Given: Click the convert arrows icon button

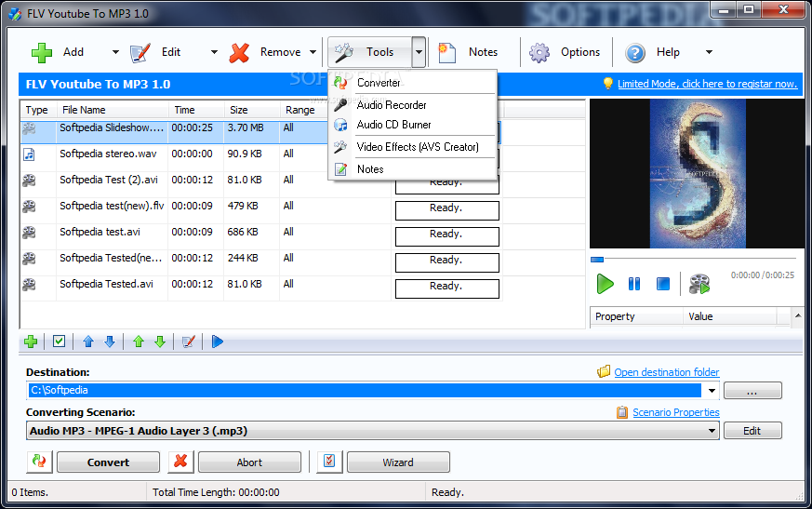Looking at the screenshot, I should tap(39, 462).
